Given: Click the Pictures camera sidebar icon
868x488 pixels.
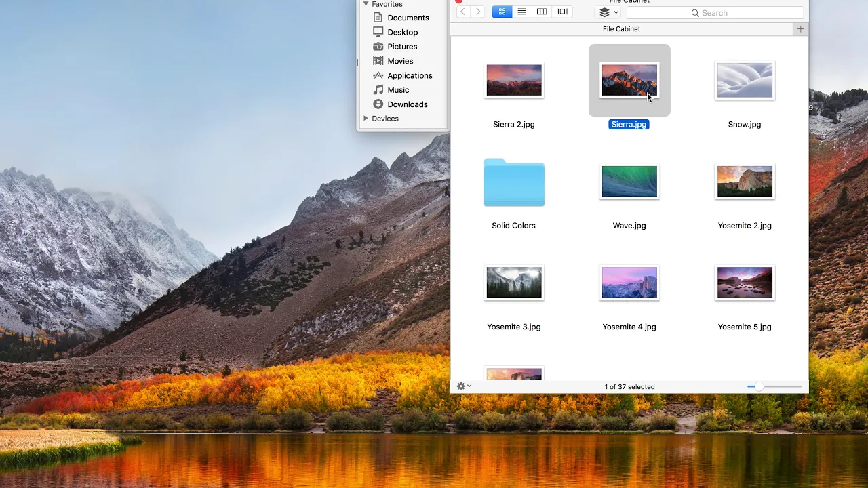Looking at the screenshot, I should pyautogui.click(x=378, y=46).
